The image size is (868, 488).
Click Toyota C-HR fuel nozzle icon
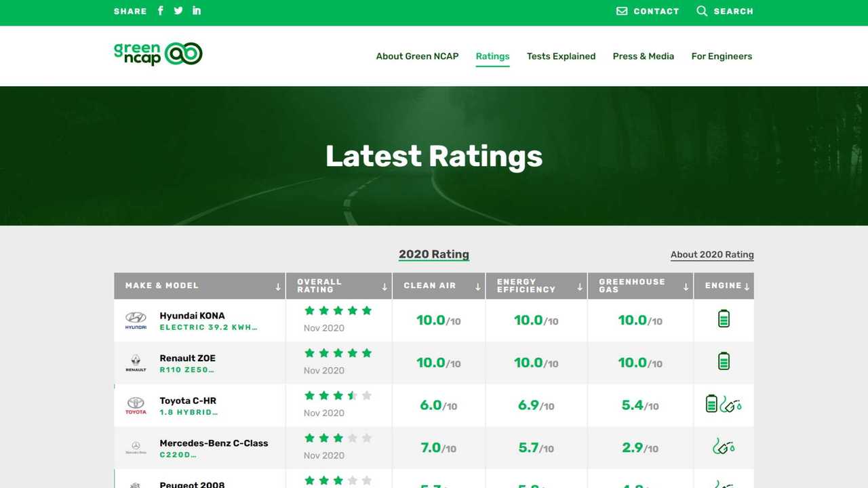(x=731, y=405)
